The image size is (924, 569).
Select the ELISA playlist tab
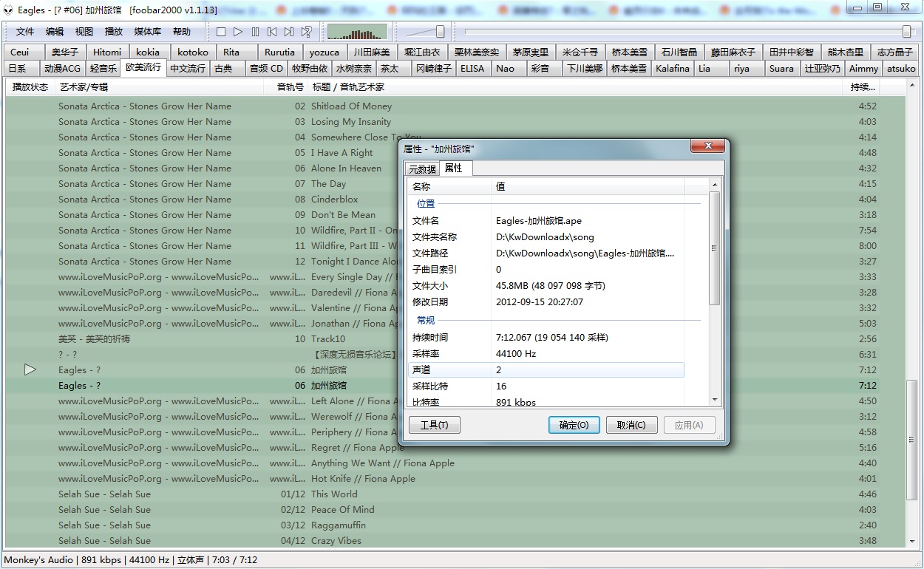click(472, 68)
